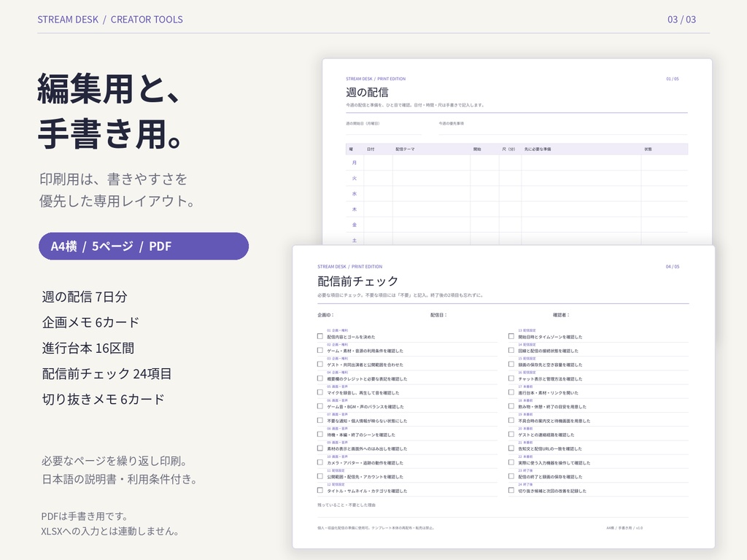Screen dimensions: 747x560
Task: Check the 開始日時とタイムゾーン item box
Action: pos(511,336)
